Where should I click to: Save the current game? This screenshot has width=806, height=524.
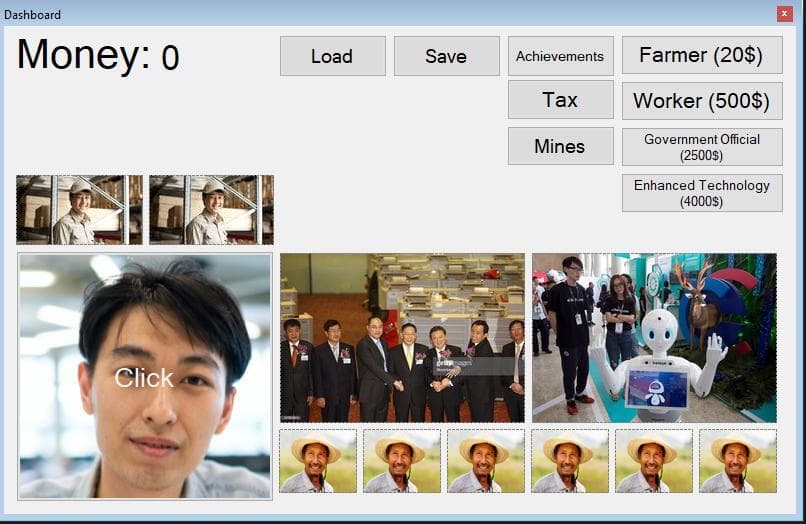[x=447, y=56]
